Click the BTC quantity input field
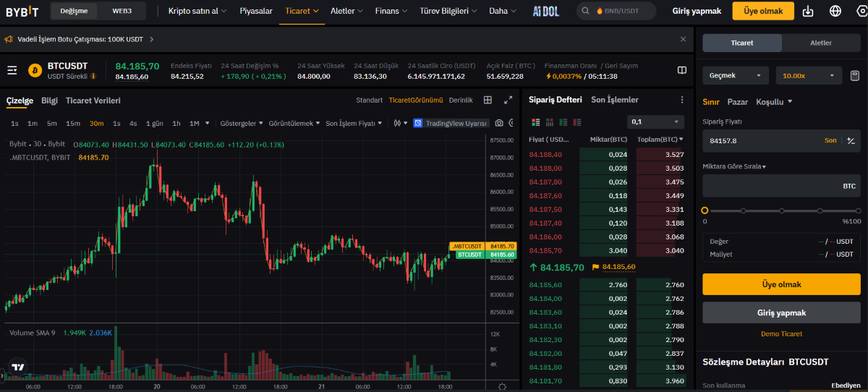Image resolution: width=868 pixels, height=392 pixels. tap(781, 186)
